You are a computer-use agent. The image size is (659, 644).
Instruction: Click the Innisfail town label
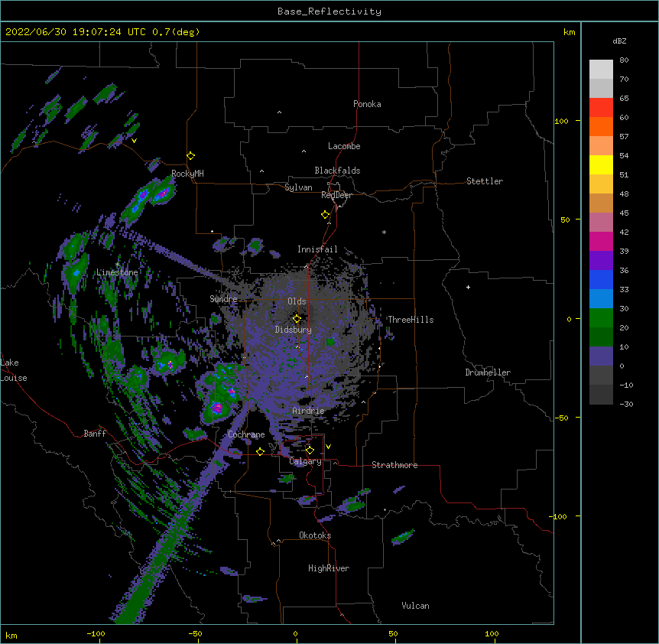pos(317,249)
